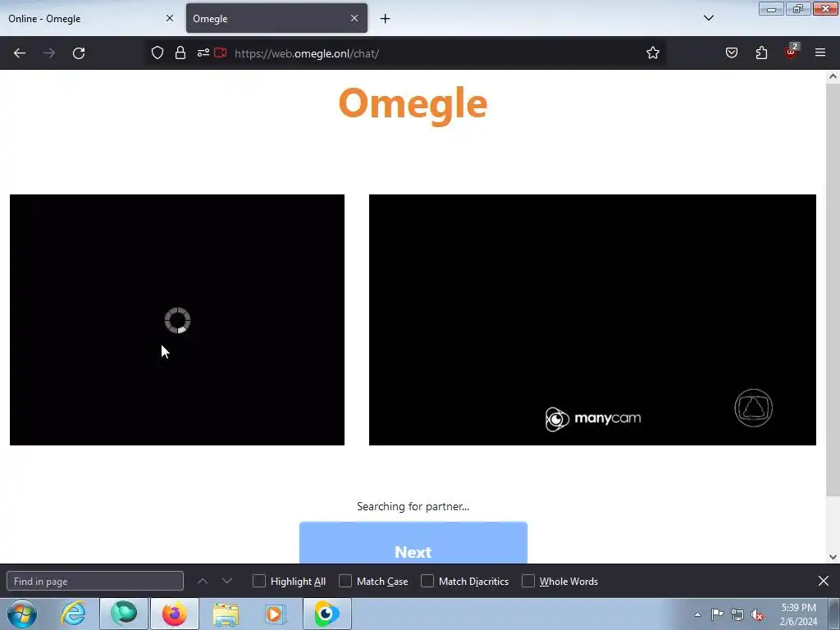
Task: Open the clock showing 5:39 PM
Action: coord(798,614)
